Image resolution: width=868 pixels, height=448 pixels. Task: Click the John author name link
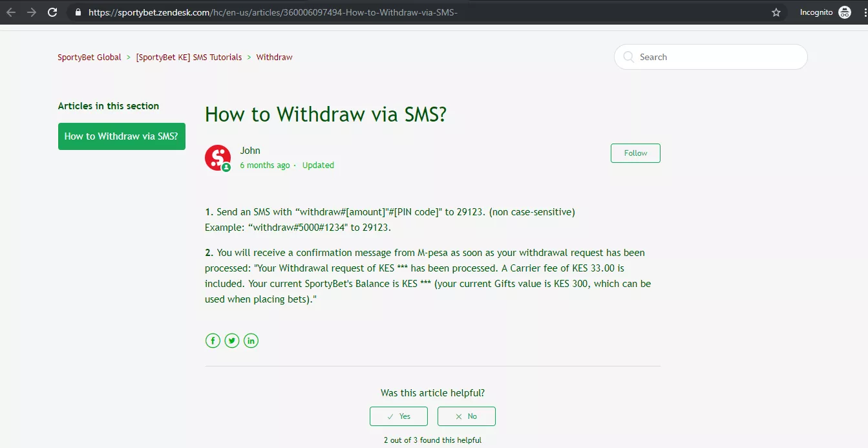tap(250, 150)
